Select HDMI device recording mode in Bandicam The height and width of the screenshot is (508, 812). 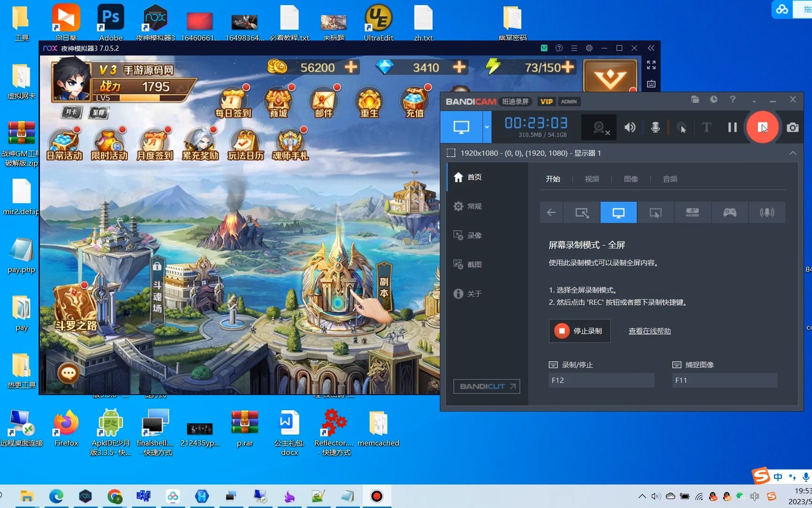[692, 213]
